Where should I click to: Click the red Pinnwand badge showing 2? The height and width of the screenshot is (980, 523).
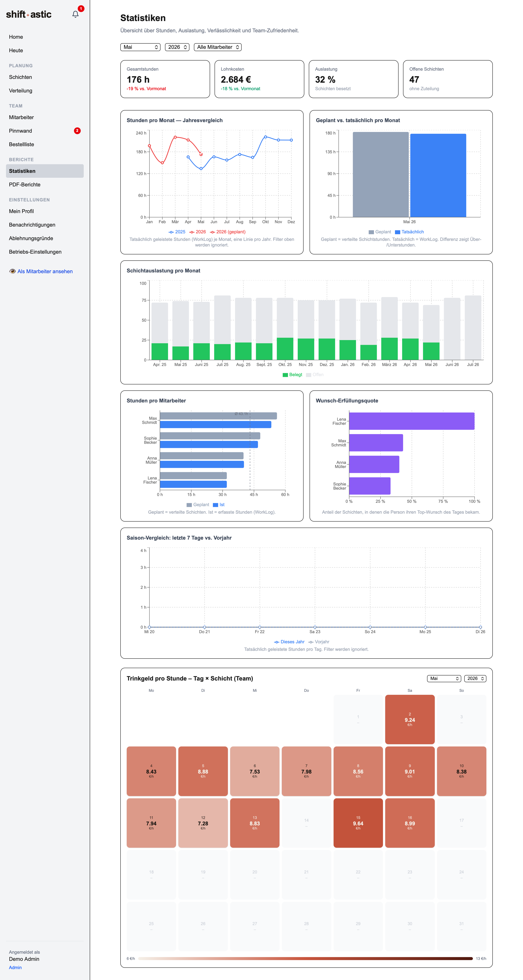[77, 131]
